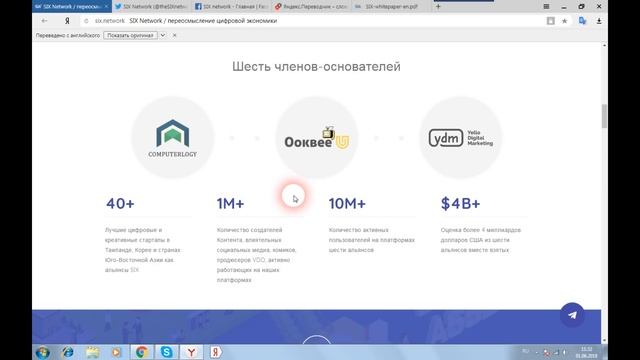Click the 40+ statistic

120,203
